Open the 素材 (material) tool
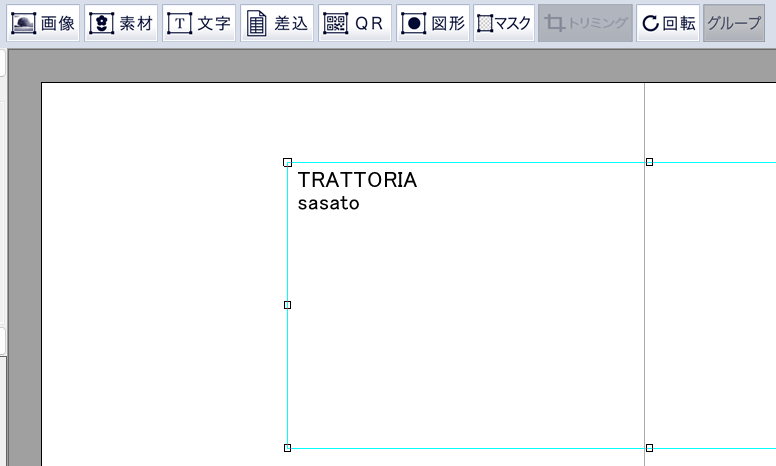Screen dimensions: 776x466 [x=121, y=23]
